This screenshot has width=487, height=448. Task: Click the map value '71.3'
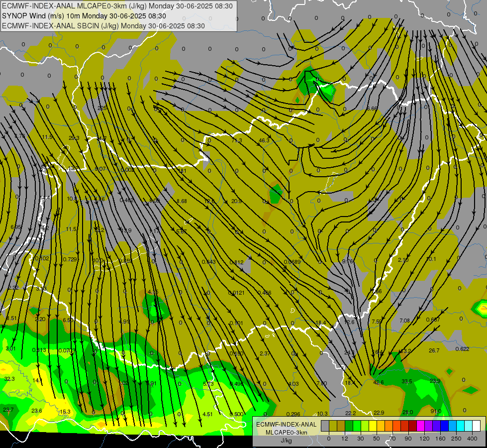click(x=237, y=140)
